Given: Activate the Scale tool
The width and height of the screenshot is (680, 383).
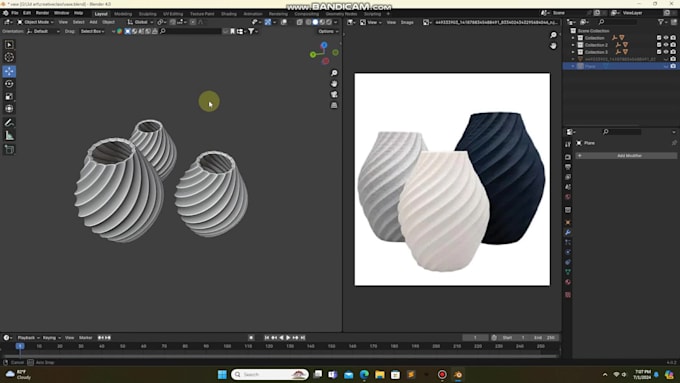Looking at the screenshot, I should pyautogui.click(x=9, y=96).
